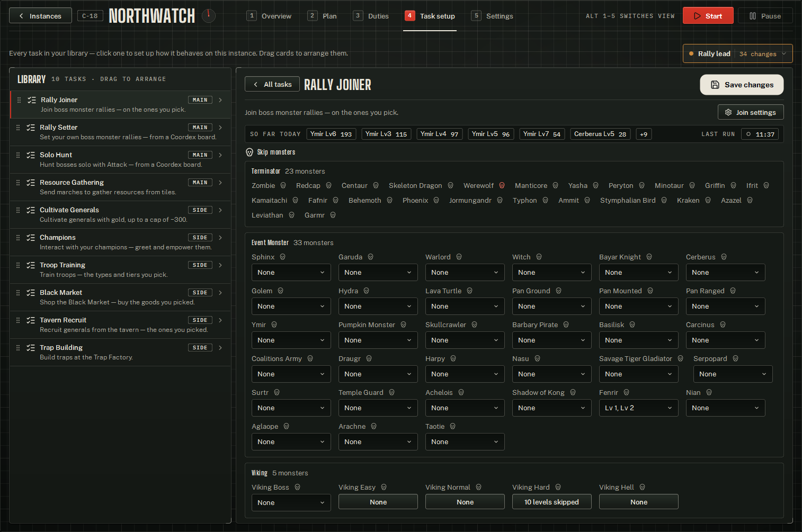Return to Instances list

[x=40, y=16]
